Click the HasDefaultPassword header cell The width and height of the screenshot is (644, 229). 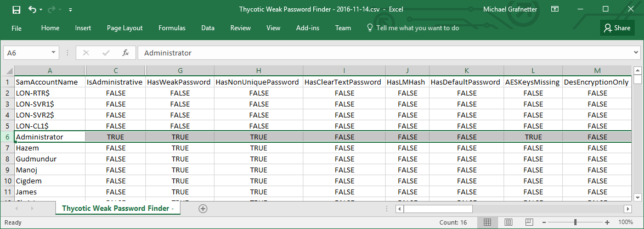(467, 82)
